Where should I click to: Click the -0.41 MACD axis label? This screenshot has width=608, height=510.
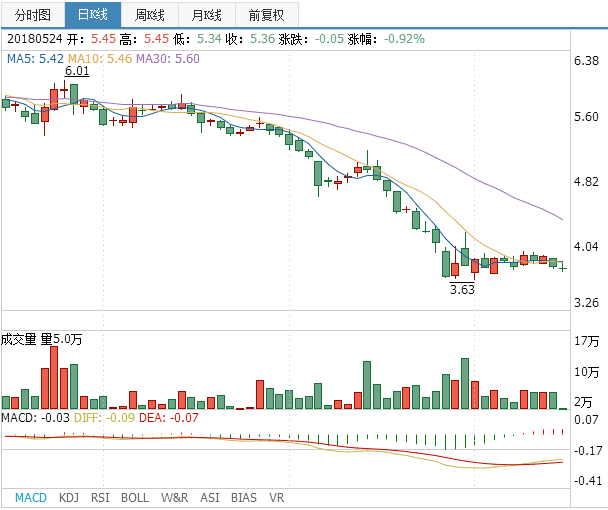[x=588, y=481]
